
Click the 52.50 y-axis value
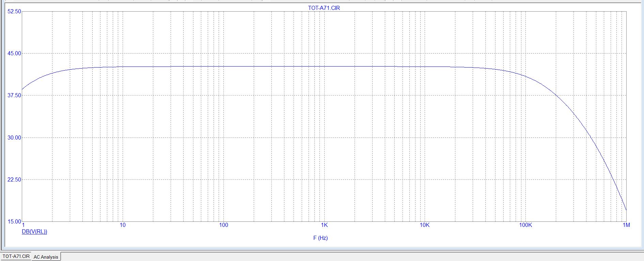pyautogui.click(x=14, y=12)
